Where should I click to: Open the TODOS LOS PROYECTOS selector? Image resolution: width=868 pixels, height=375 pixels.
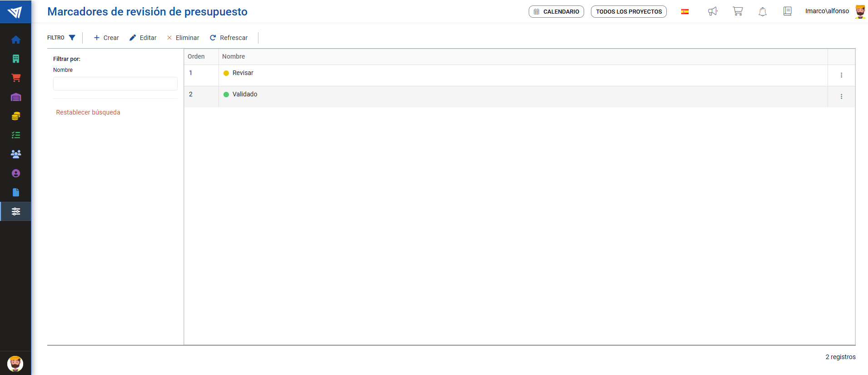pos(629,12)
